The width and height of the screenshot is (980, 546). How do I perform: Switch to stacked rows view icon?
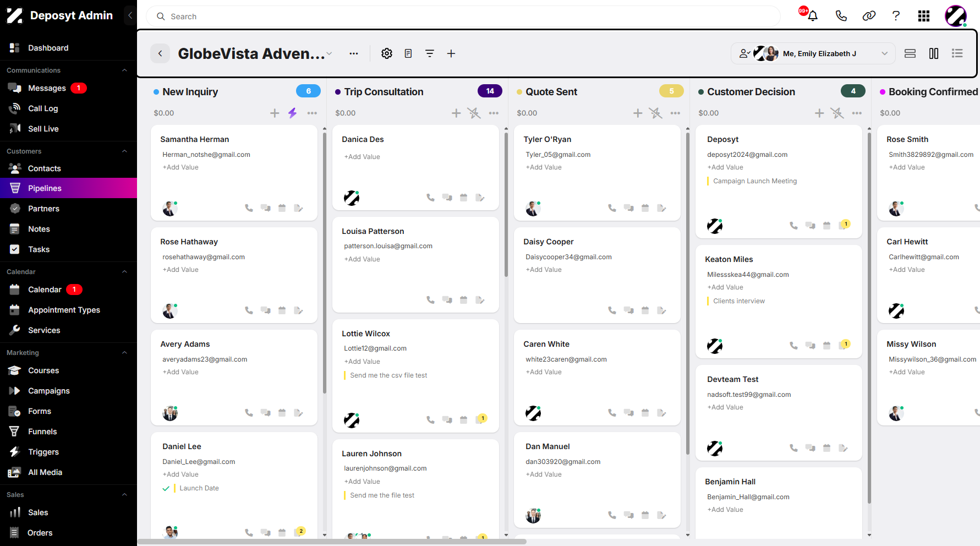(910, 53)
